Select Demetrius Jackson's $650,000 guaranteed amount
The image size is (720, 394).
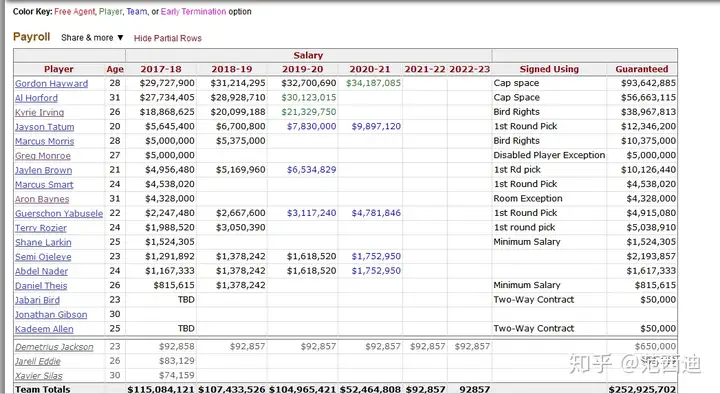(655, 347)
